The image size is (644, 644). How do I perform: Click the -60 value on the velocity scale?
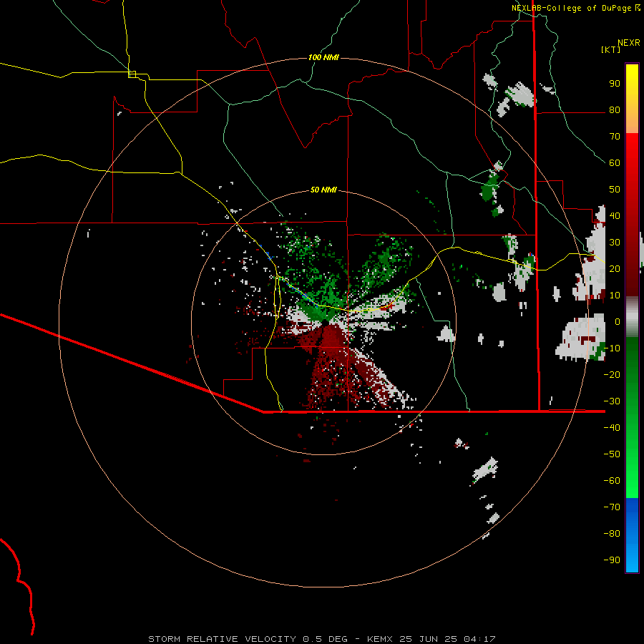click(x=612, y=481)
